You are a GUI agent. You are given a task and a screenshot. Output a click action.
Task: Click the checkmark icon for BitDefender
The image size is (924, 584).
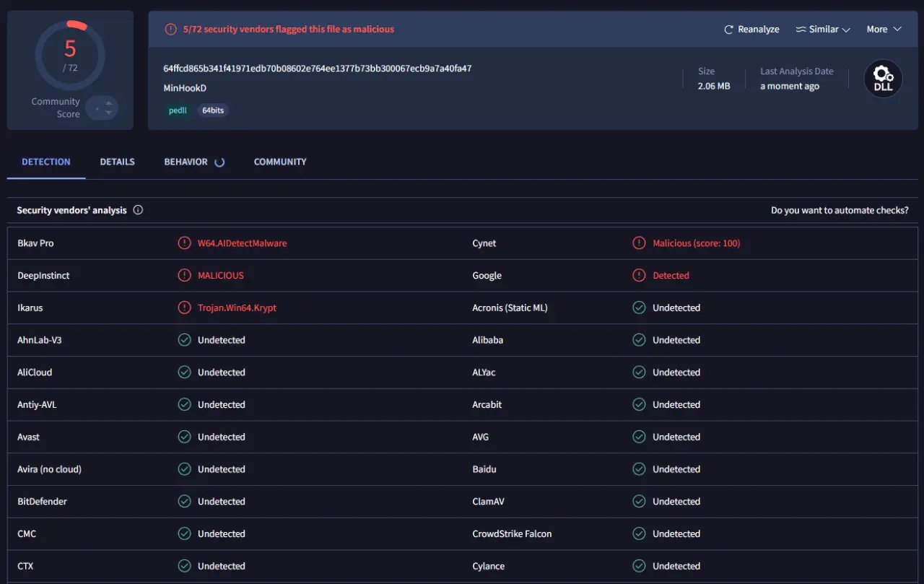click(x=184, y=502)
